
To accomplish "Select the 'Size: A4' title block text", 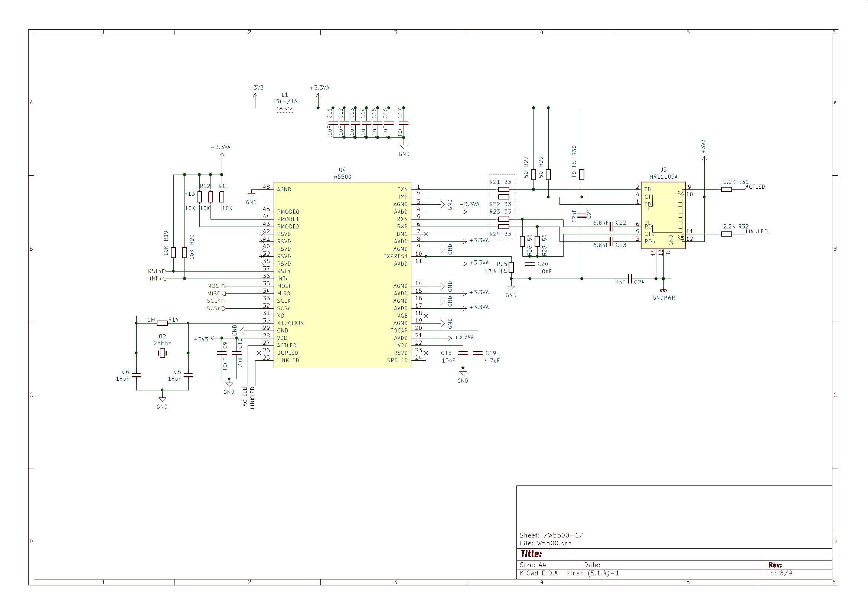I will click(x=533, y=565).
